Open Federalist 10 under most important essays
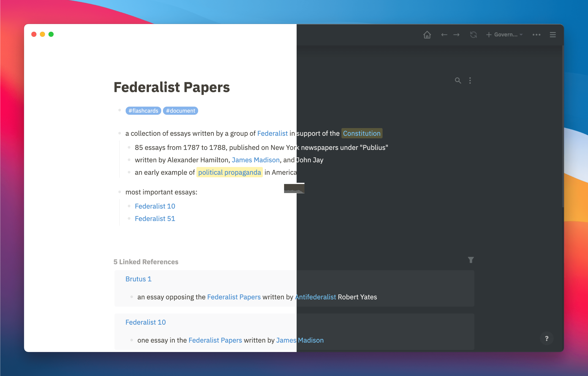Screen dimensions: 588x376 [155, 206]
